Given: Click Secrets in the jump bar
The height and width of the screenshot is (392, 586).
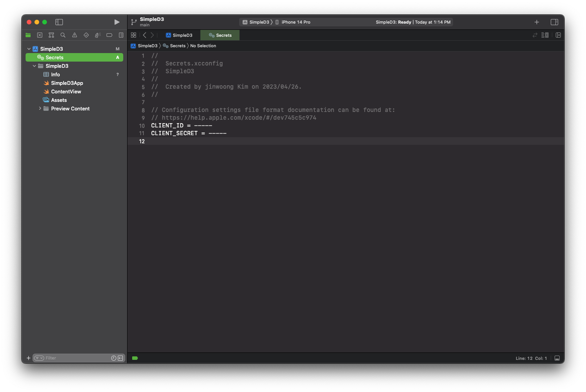Looking at the screenshot, I should [174, 46].
